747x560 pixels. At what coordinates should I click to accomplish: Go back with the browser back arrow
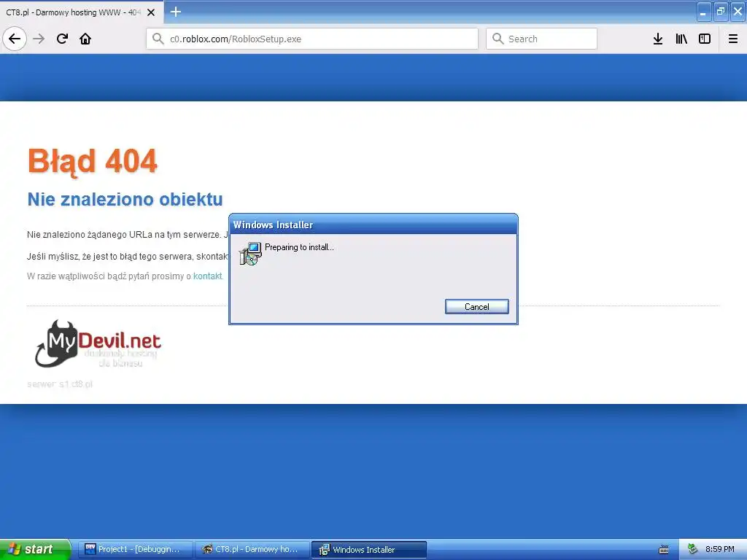[15, 39]
